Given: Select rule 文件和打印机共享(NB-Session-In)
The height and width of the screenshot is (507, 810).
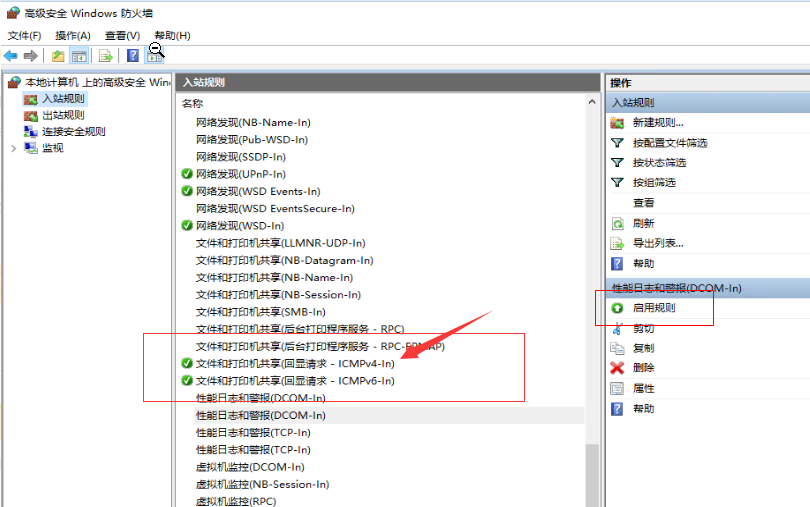Looking at the screenshot, I should 278,295.
